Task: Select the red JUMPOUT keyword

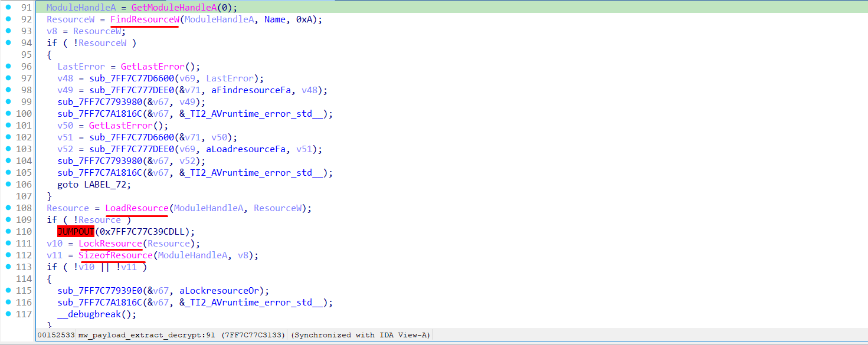Action: 76,232
